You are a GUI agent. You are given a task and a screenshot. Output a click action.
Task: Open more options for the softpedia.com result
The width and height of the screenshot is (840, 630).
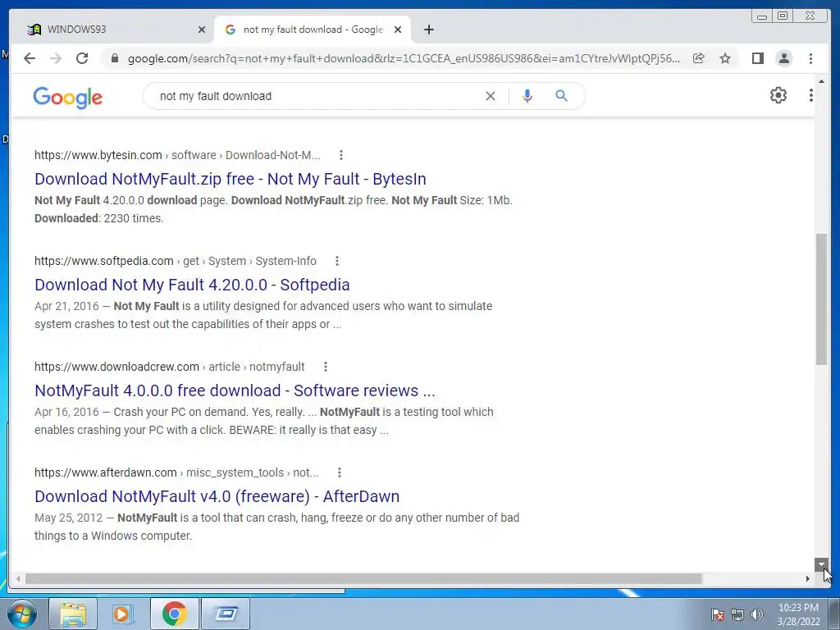(337, 261)
